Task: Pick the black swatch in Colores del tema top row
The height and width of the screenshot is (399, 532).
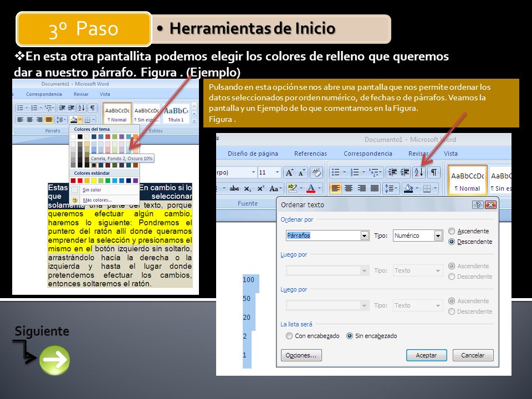Action: tap(80, 137)
